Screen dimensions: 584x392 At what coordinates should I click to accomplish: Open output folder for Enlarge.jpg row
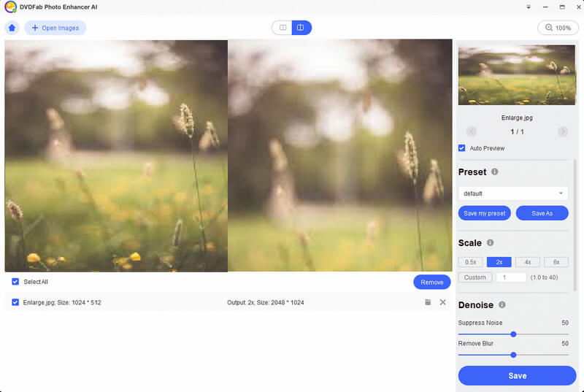[x=428, y=302]
